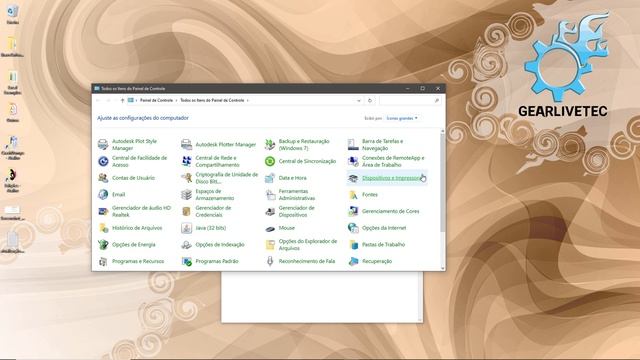Viewport: 640px width, 360px height.
Task: Click 'Data e Hora' label text
Action: coord(292,178)
